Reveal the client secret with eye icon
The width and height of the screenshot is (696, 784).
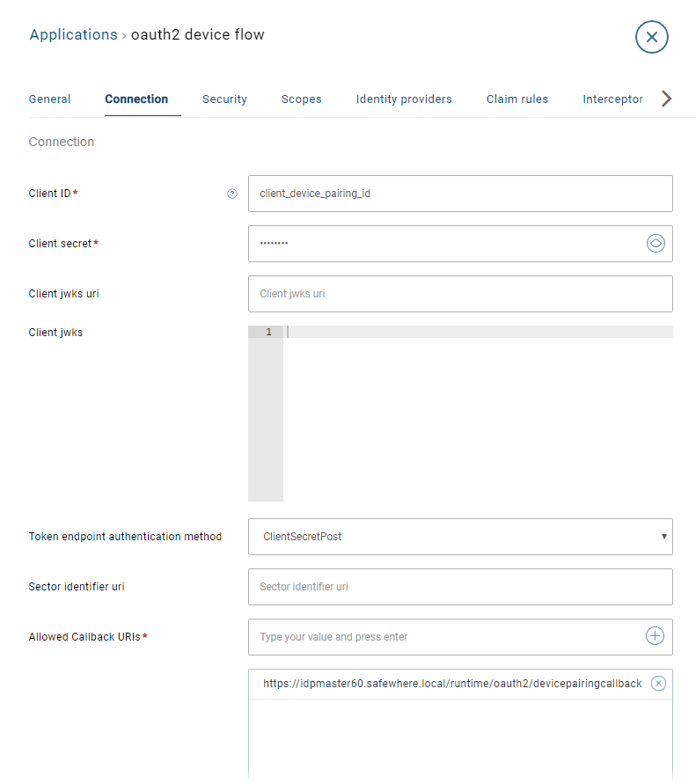tap(656, 244)
